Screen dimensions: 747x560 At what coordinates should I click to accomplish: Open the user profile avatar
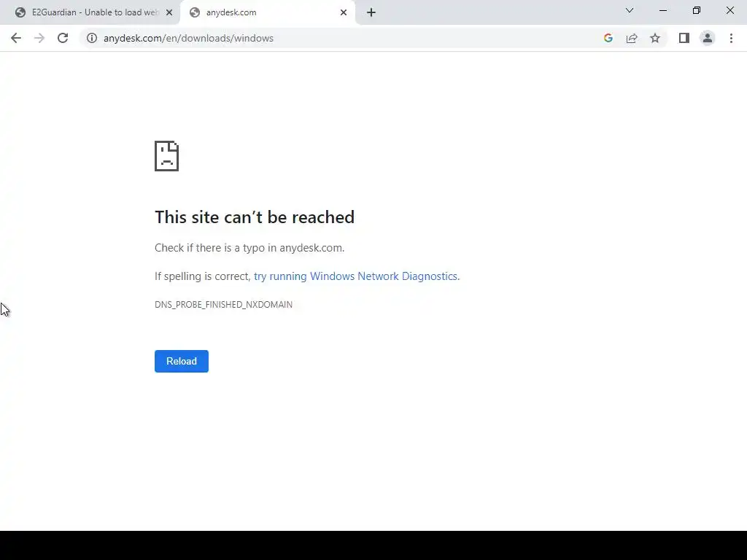(x=708, y=38)
